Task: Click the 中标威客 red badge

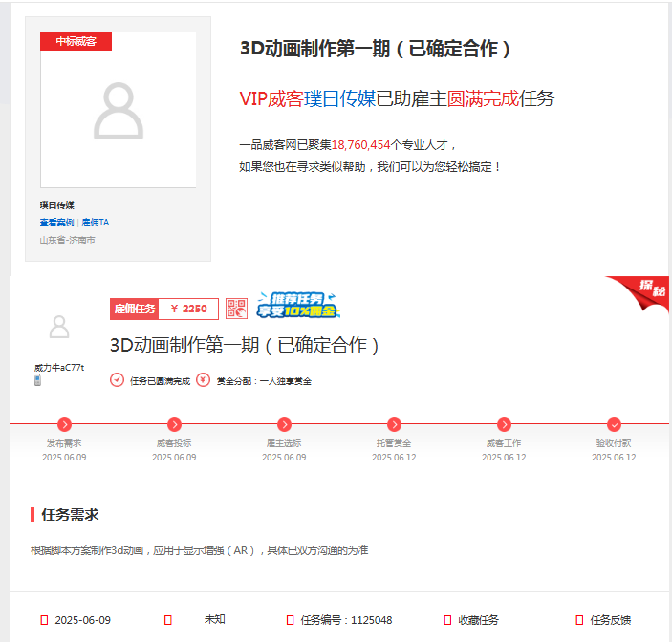Action: click(76, 41)
